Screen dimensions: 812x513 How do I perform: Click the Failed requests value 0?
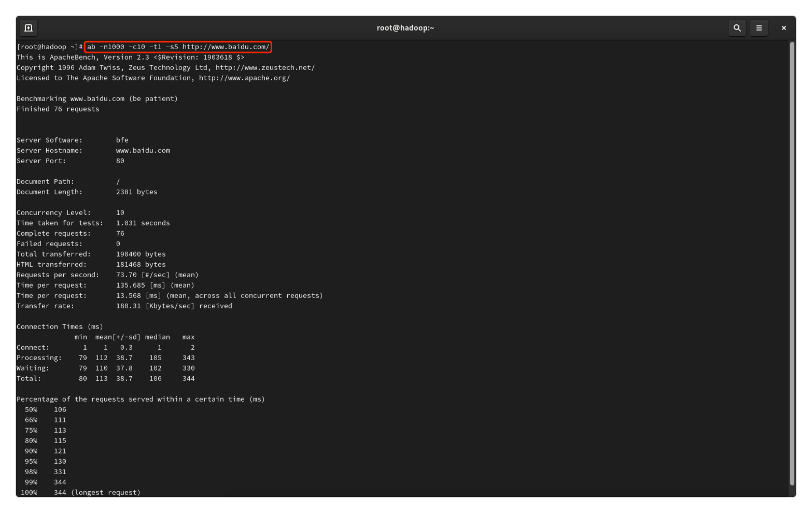[x=118, y=244]
